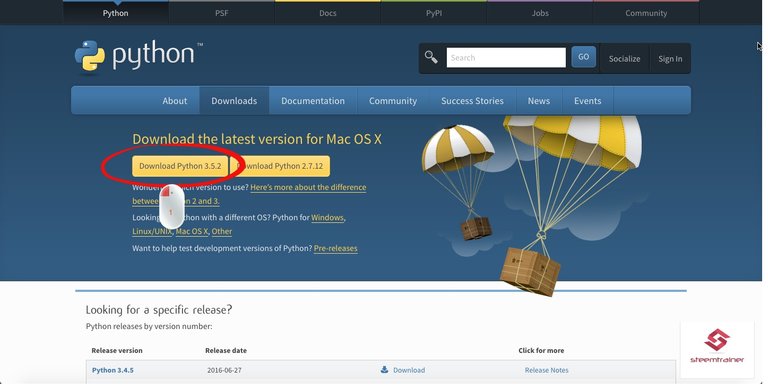The image size is (768, 385).
Task: Open the Linux/UNIX download link
Action: [x=152, y=231]
